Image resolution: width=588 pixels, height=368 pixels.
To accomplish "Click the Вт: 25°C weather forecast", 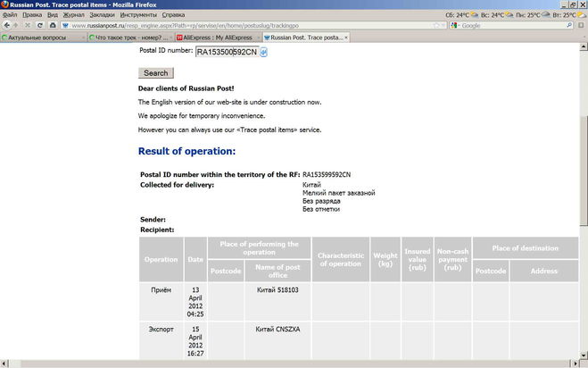I will point(568,15).
